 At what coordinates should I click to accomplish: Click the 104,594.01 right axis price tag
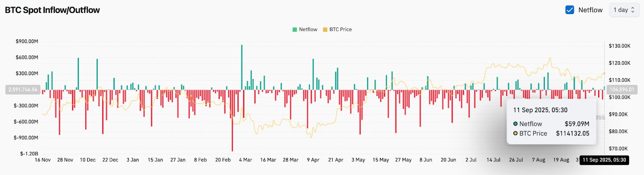[622, 90]
